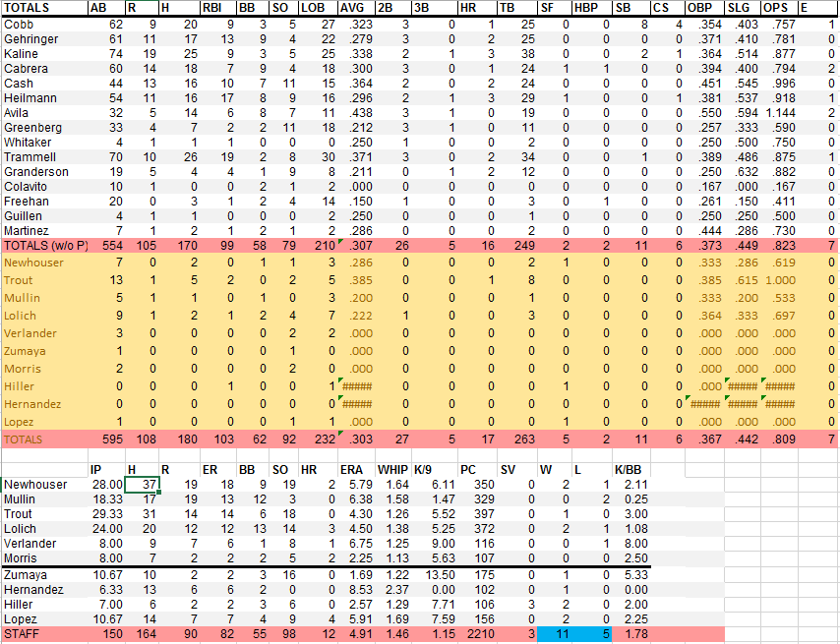Click Lolich in the yellow batting section
The height and width of the screenshot is (644, 840).
pos(20,316)
